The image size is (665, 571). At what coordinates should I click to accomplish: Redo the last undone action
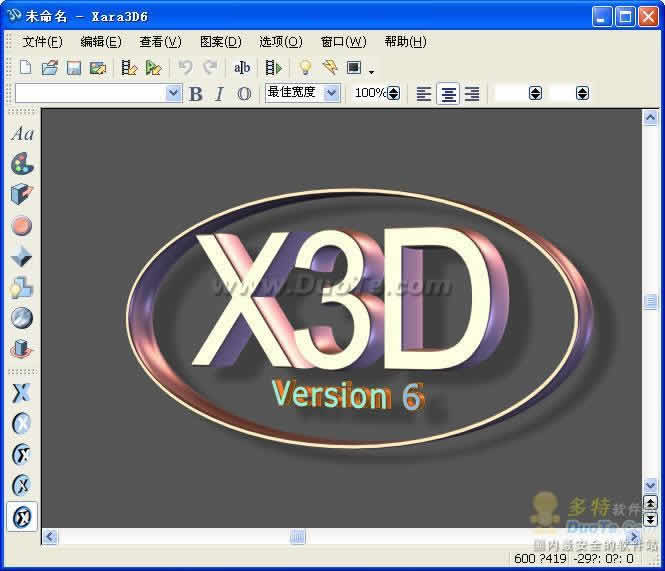click(210, 67)
